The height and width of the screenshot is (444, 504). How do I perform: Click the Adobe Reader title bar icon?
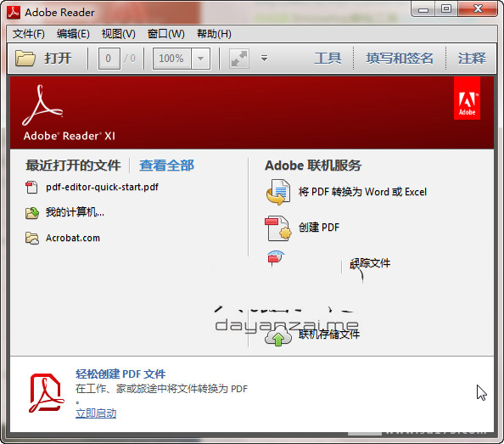coord(14,12)
